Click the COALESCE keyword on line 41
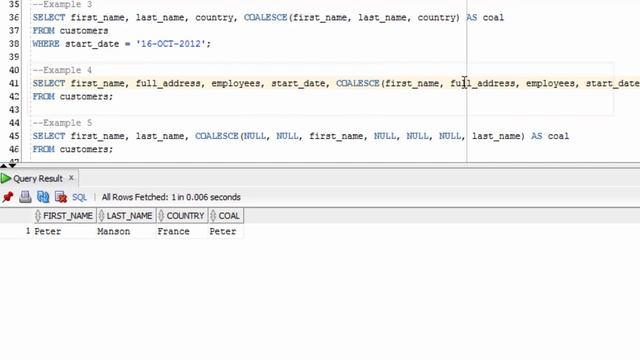The width and height of the screenshot is (640, 360). [x=358, y=83]
